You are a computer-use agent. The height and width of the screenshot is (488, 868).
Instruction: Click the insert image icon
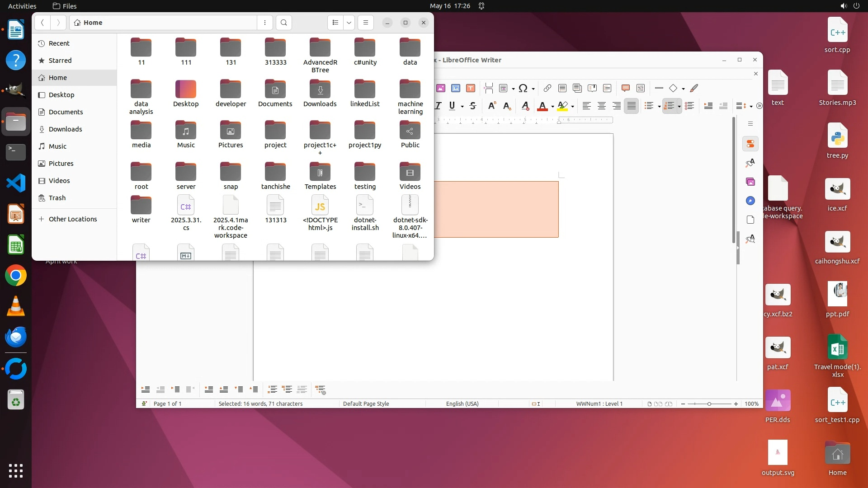tap(441, 88)
